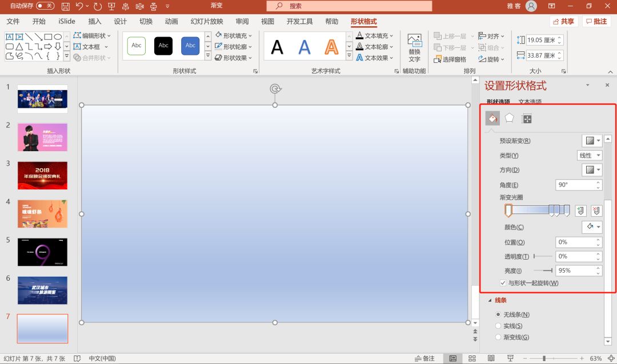The height and width of the screenshot is (364, 617).
Task: Open the preset gradients (预设渐变) dropdown
Action: [592, 140]
